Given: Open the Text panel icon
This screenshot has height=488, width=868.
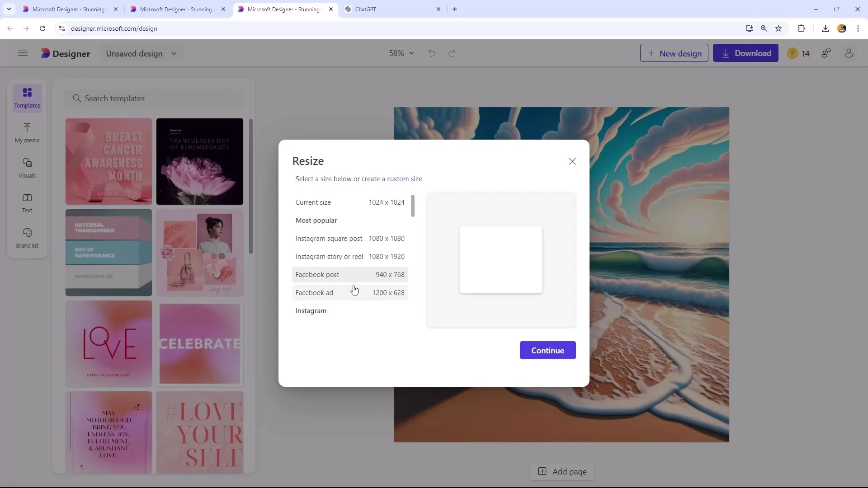Looking at the screenshot, I should (x=28, y=202).
